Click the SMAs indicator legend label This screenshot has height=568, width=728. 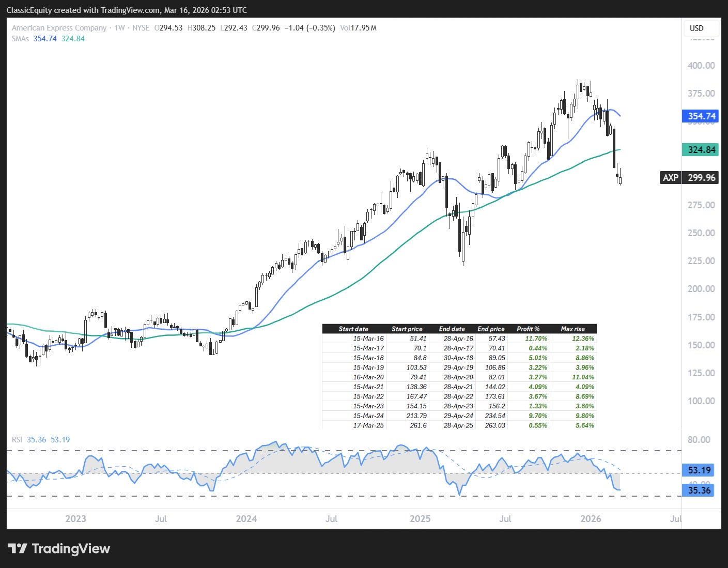pos(21,39)
